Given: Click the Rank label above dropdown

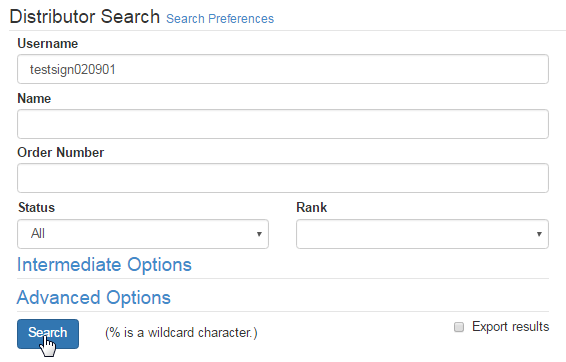Looking at the screenshot, I should 312,208.
